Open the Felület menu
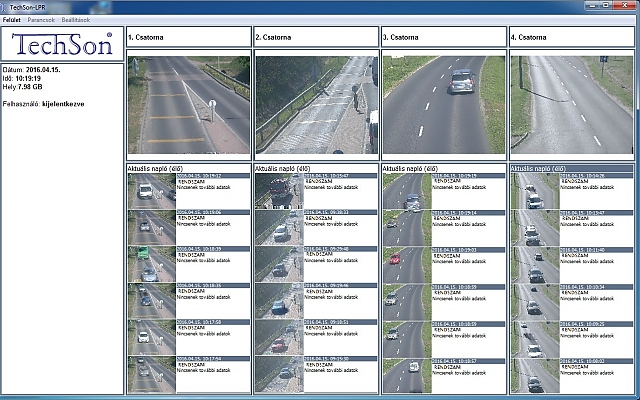Viewport: 640px width, 400px height. (x=12, y=19)
